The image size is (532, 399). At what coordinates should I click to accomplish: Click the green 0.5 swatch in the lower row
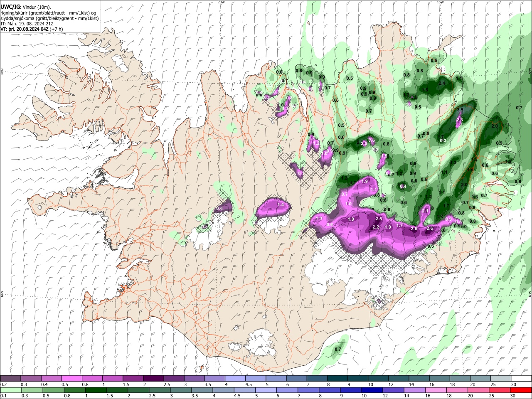(x=52, y=390)
